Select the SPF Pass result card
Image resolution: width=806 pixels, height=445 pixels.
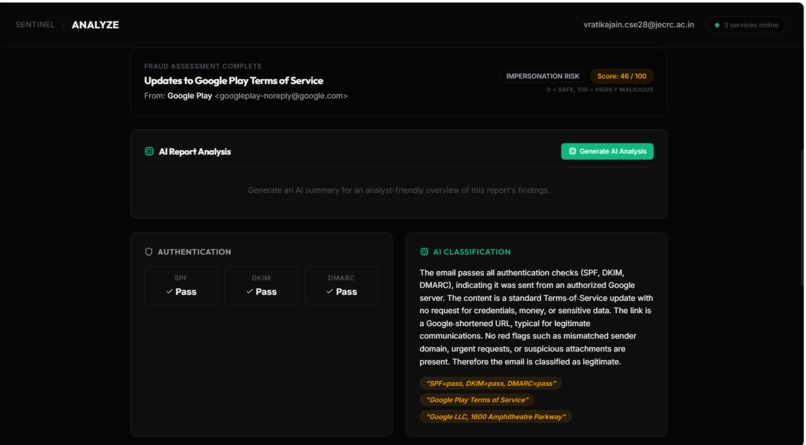(181, 286)
